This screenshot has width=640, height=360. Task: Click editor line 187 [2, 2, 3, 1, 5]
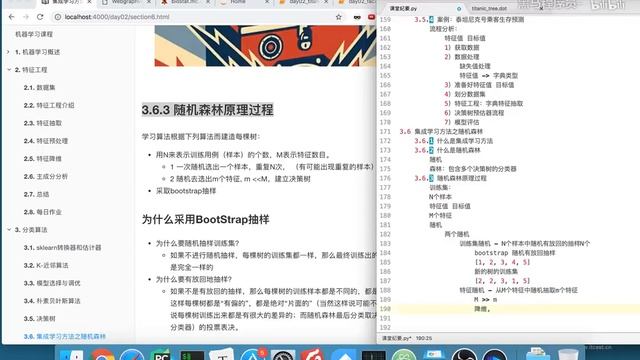click(502, 281)
